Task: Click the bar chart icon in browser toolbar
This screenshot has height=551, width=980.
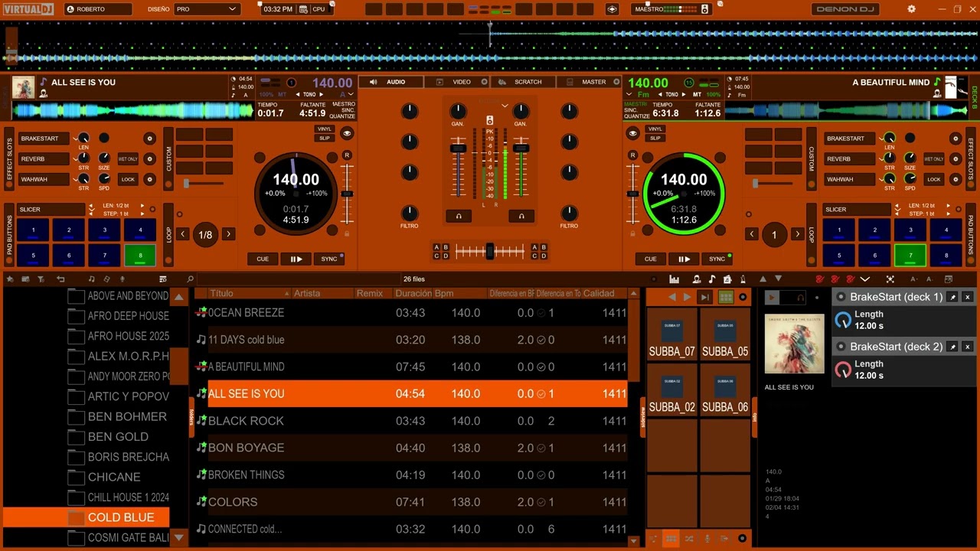Action: [x=675, y=279]
